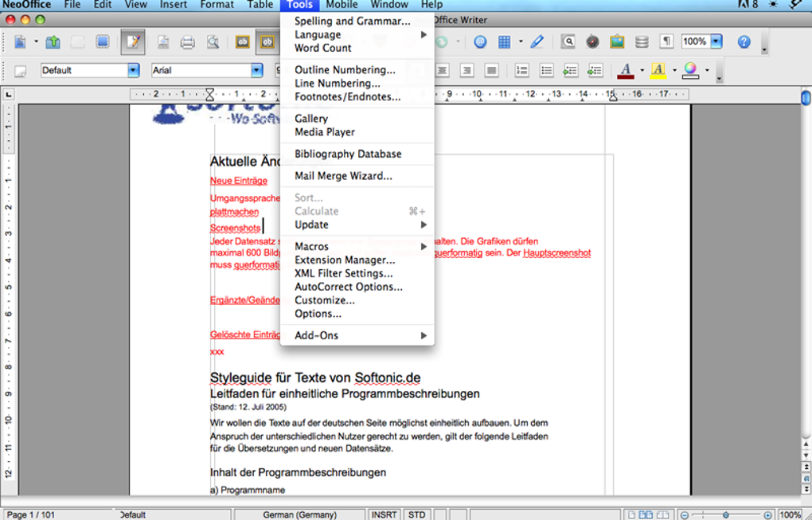Click the Find & Replace icon
The width and height of the screenshot is (812, 520).
(x=568, y=41)
